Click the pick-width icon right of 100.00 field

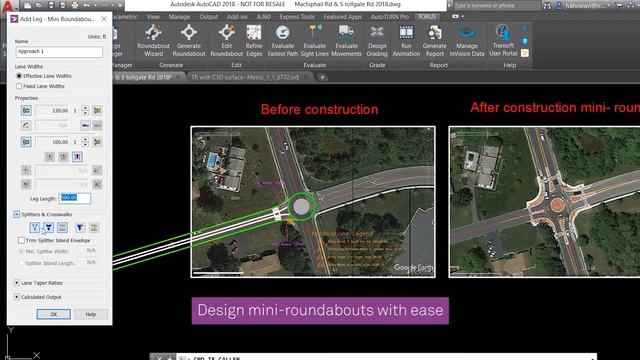pos(97,142)
